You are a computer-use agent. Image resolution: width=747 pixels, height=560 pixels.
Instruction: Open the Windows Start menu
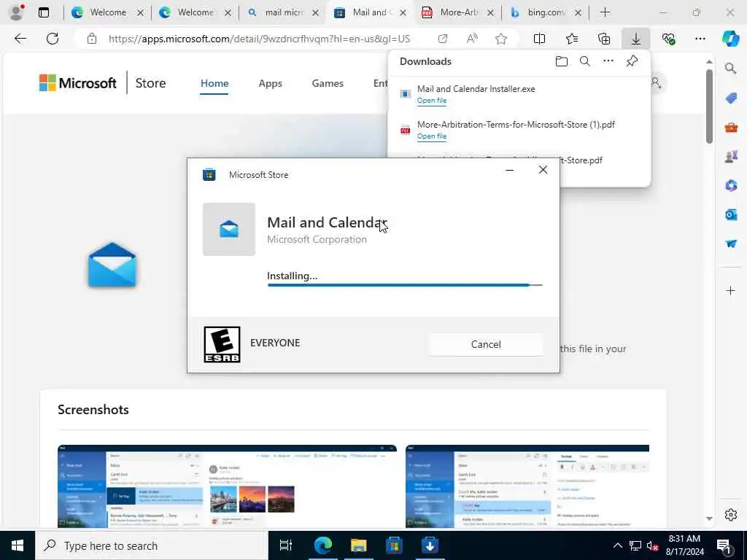point(18,545)
